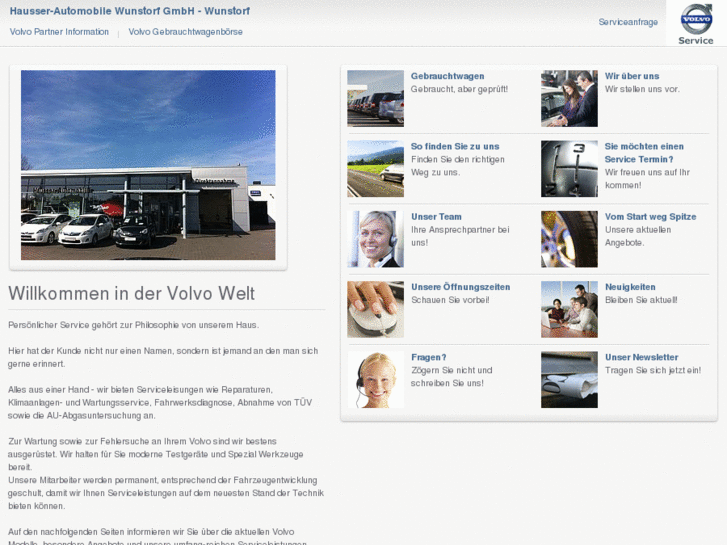Click the Wir über uns couple thumbnail
Viewport: 727px width, 545px height.
click(569, 98)
